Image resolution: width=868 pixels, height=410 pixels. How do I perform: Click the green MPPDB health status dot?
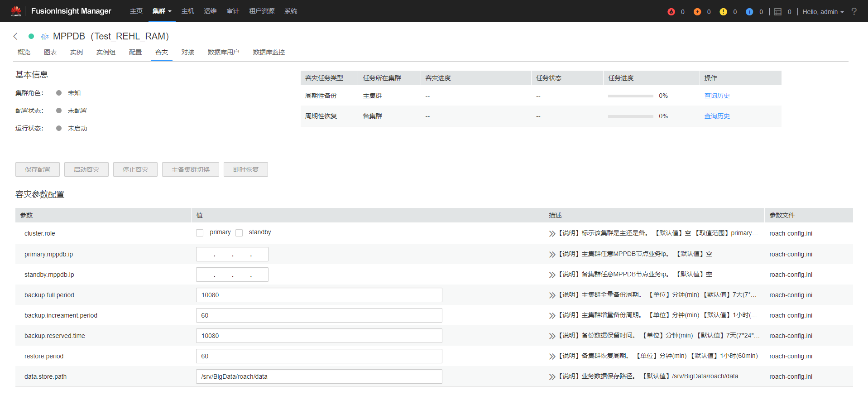(31, 36)
